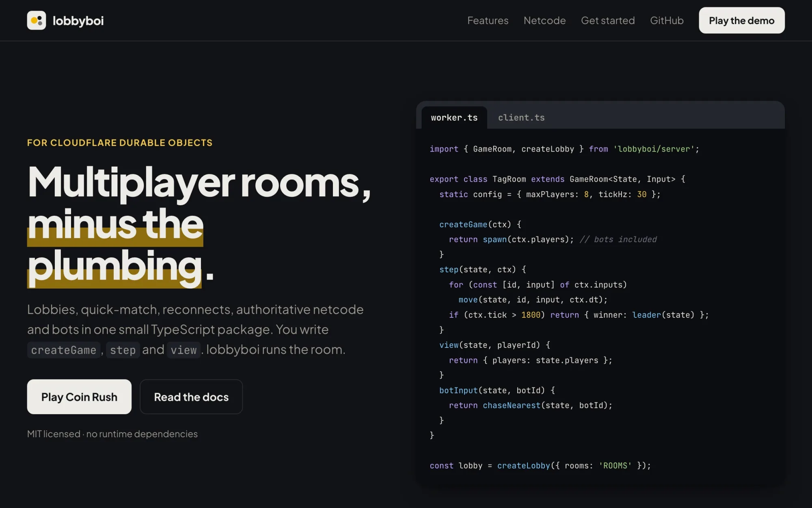The image size is (812, 508).
Task: Click the 'ROOMS' string in code
Action: coord(615,466)
